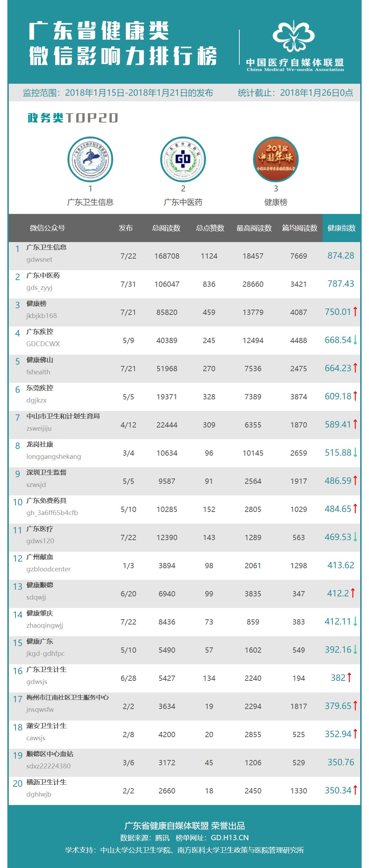Click the gdwsnet account ID
Image resolution: width=369 pixels, height=868 pixels.
coord(39,259)
